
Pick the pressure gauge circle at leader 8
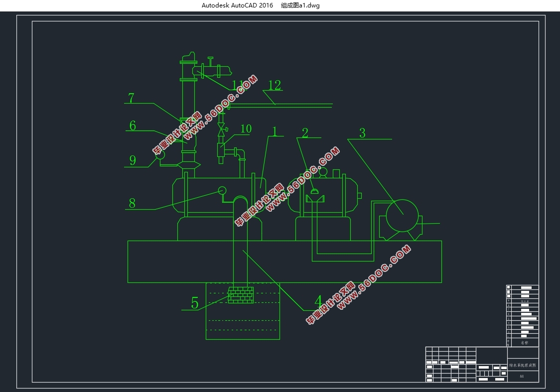[222, 190]
